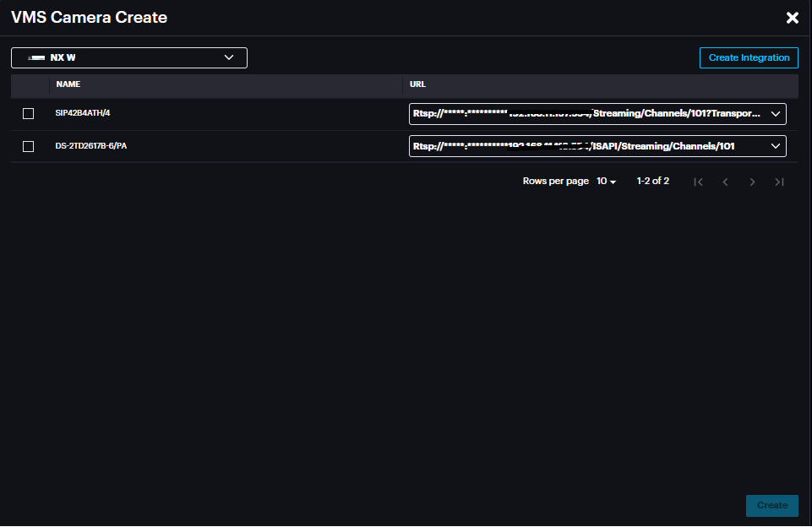This screenshot has width=812, height=527.
Task: Click the server icon beside NX W
Action: (x=35, y=58)
